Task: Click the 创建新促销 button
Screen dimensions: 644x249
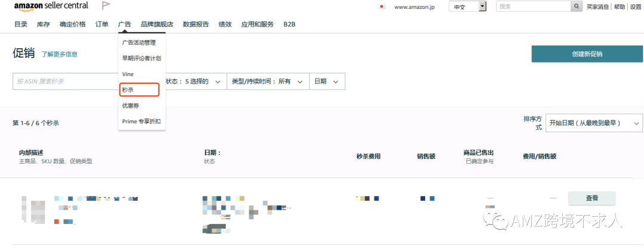Action: [587, 54]
